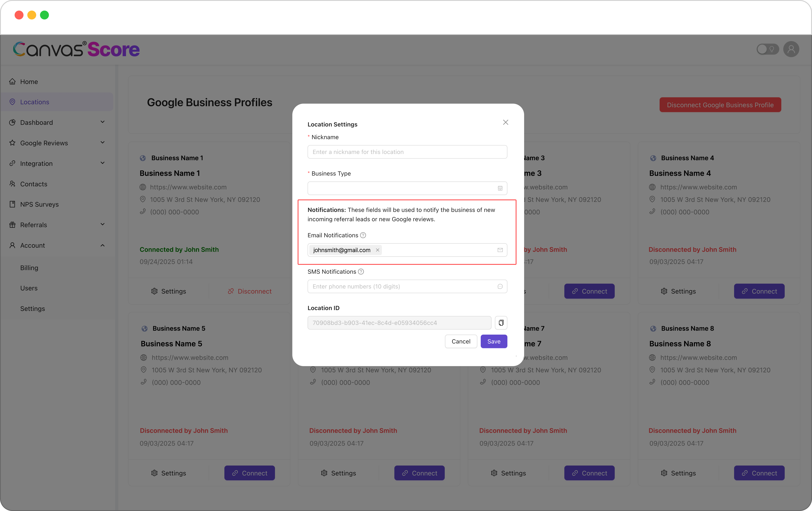
Task: Open Settings under Account in sidebar
Action: coord(32,309)
